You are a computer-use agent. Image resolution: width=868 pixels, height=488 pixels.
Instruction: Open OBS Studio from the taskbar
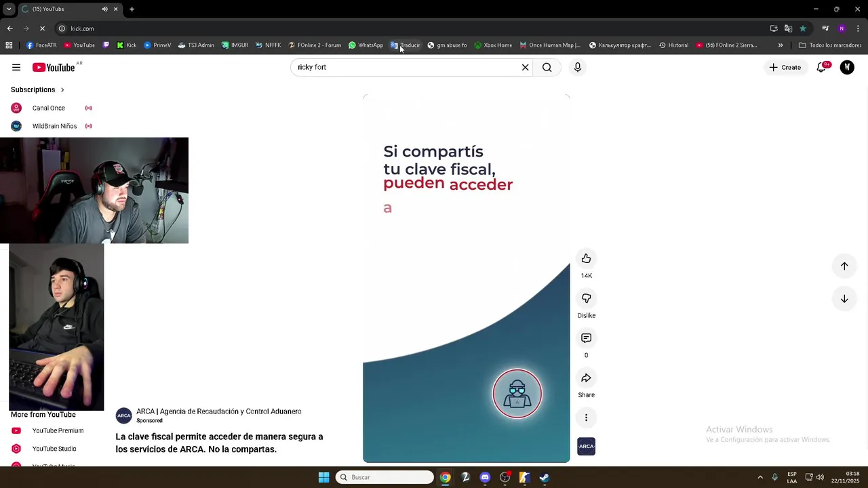pos(505,477)
